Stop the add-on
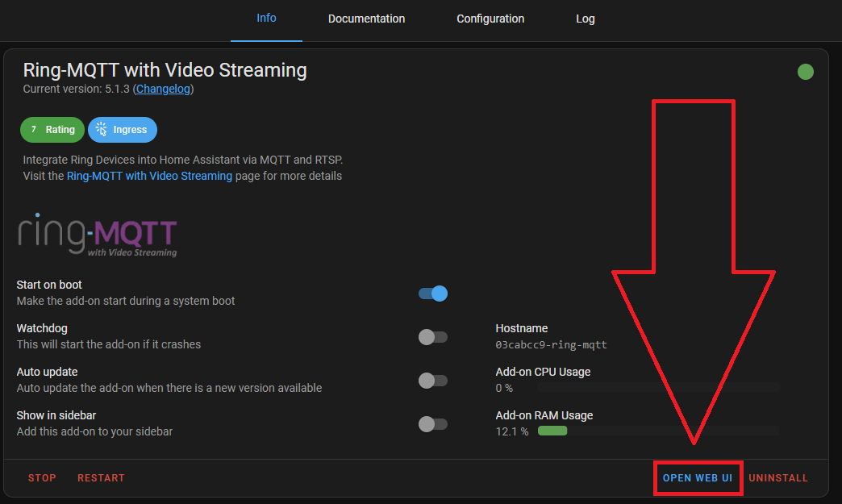The image size is (842, 504). coord(42,478)
